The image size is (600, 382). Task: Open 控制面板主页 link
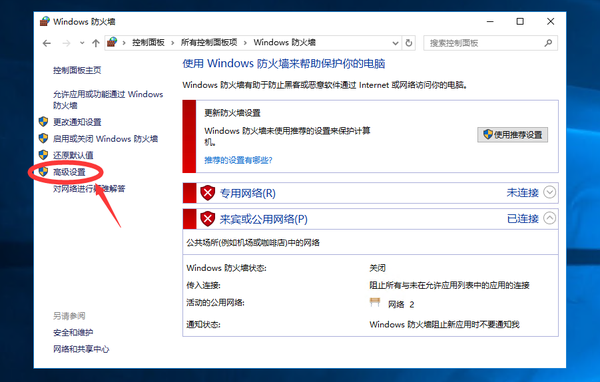(77, 70)
